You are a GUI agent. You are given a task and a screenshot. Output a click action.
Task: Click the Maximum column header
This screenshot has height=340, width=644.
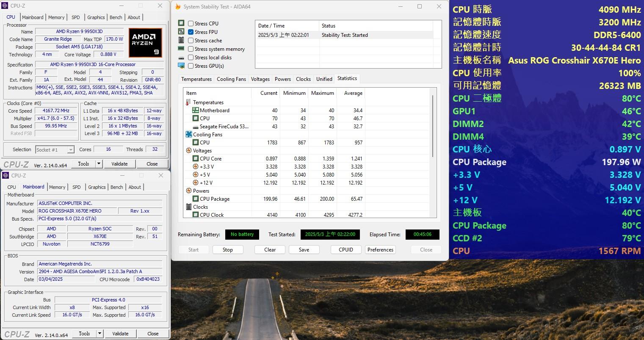(x=323, y=93)
